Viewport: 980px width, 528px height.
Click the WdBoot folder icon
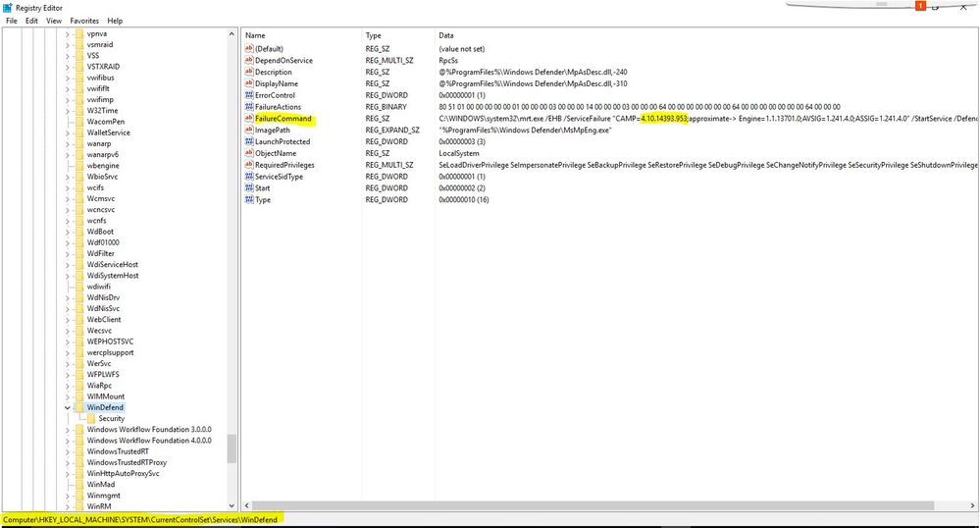[78, 232]
